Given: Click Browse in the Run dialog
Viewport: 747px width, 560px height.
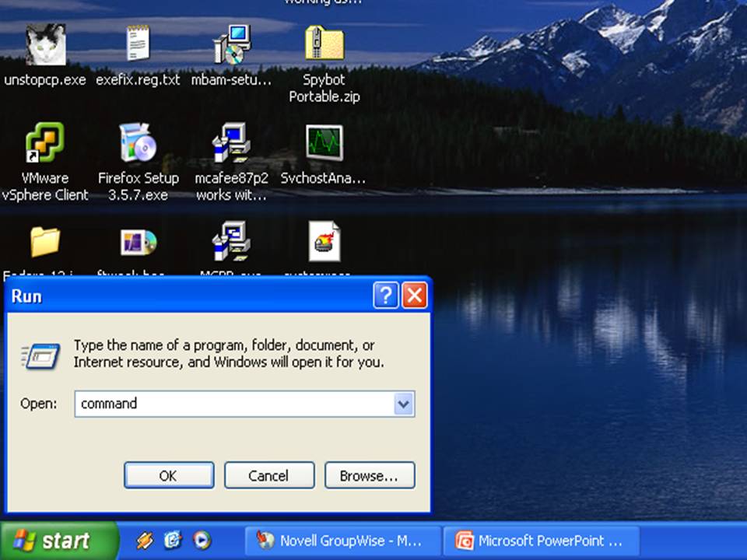Looking at the screenshot, I should pyautogui.click(x=370, y=475).
